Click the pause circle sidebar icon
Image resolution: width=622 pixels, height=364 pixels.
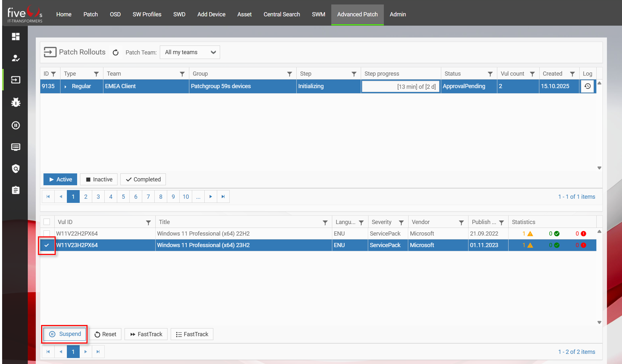(16, 125)
